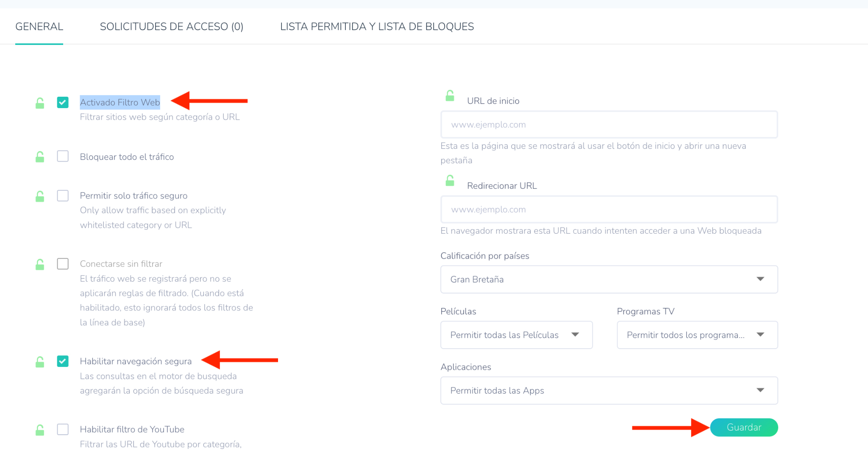Click the Guardar button
Image resolution: width=868 pixels, height=450 pixels.
pos(744,427)
